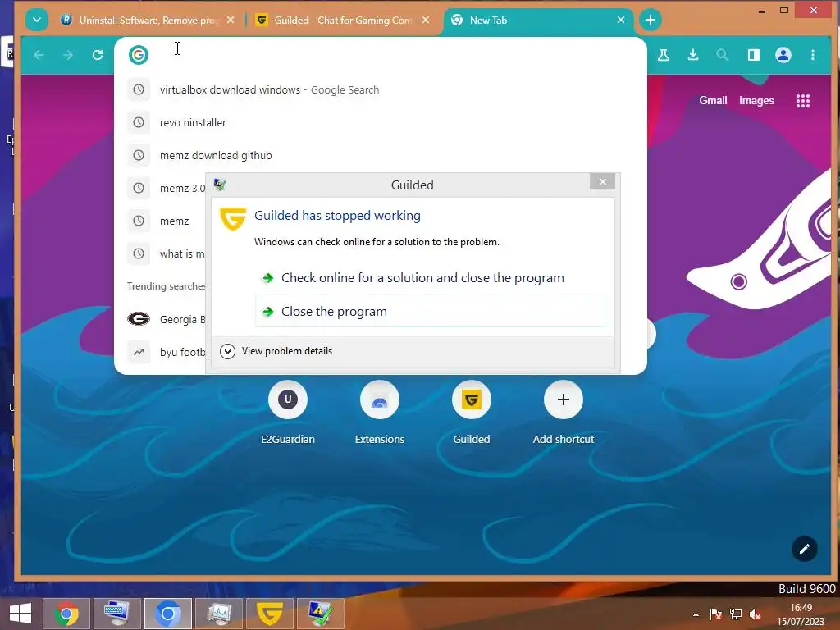Reload the current page
Screen dimensions: 840x630
tap(98, 55)
